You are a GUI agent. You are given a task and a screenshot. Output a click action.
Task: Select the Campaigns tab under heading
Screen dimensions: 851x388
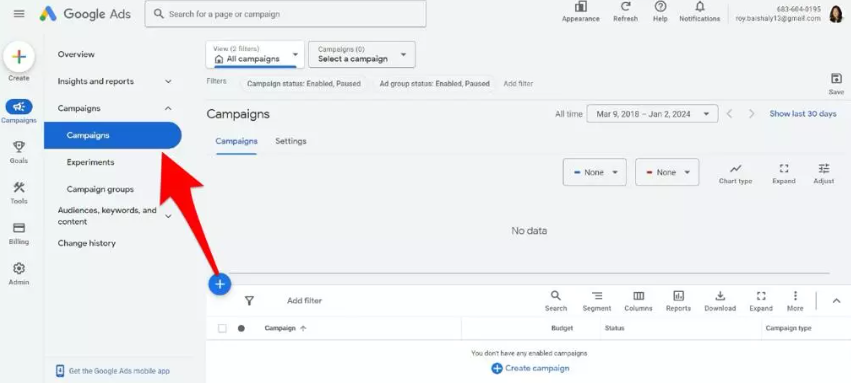(x=237, y=141)
